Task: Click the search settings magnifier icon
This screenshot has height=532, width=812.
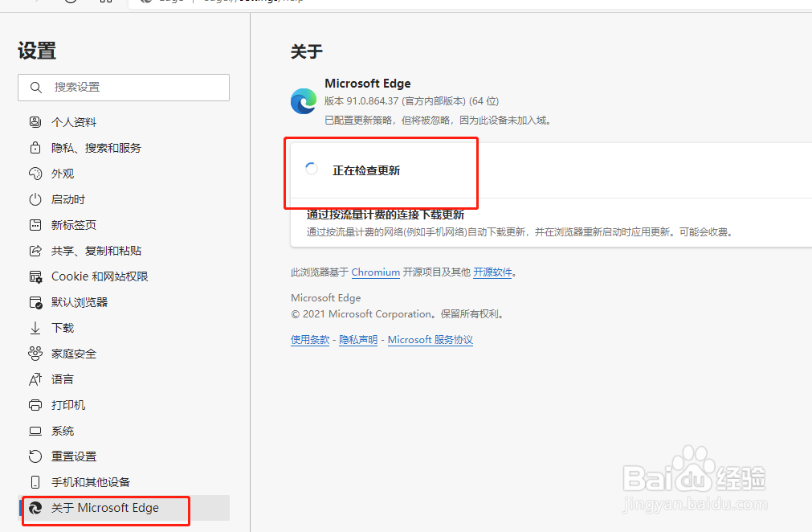Action: tap(35, 88)
